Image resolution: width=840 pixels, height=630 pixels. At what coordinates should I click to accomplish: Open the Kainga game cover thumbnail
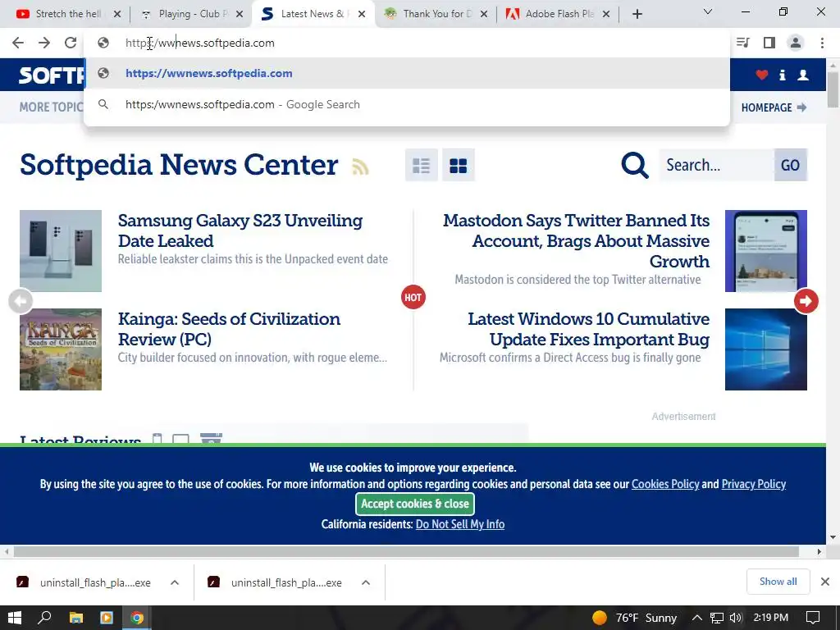pos(61,349)
